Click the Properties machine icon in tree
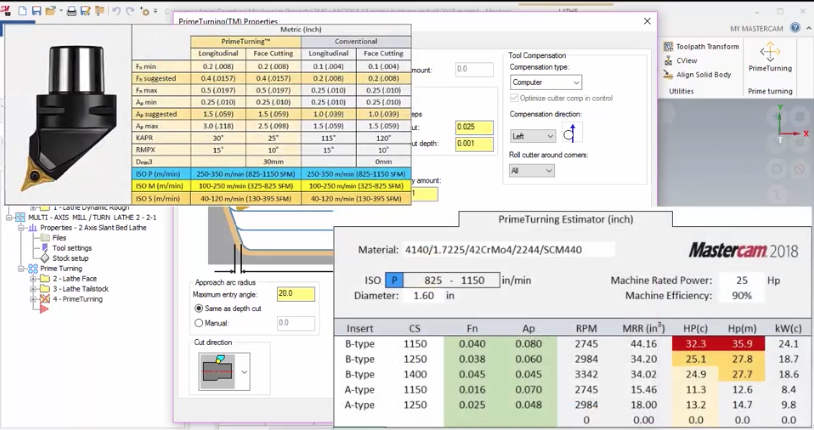 (33, 227)
